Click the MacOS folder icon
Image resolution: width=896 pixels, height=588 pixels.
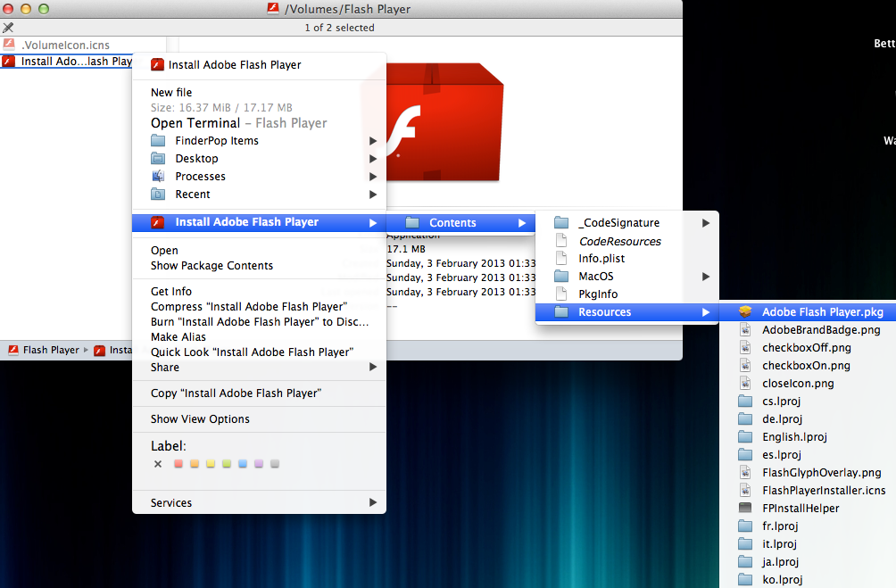point(561,276)
